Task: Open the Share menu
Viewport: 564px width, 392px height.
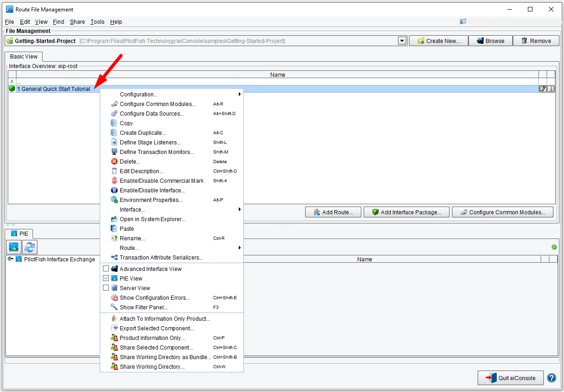Action: coord(77,22)
